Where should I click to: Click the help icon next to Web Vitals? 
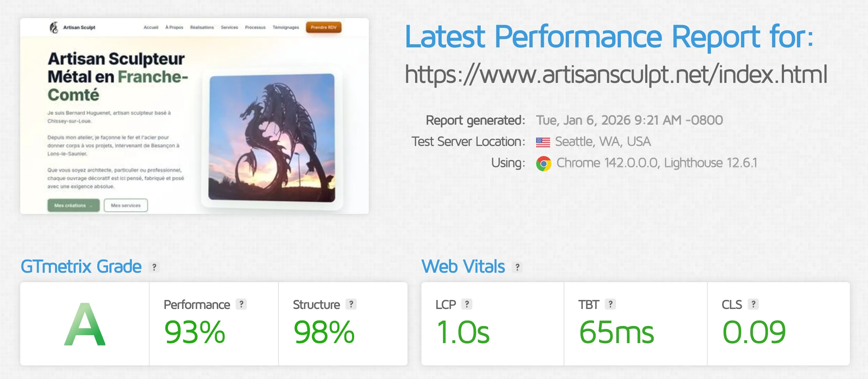click(517, 267)
